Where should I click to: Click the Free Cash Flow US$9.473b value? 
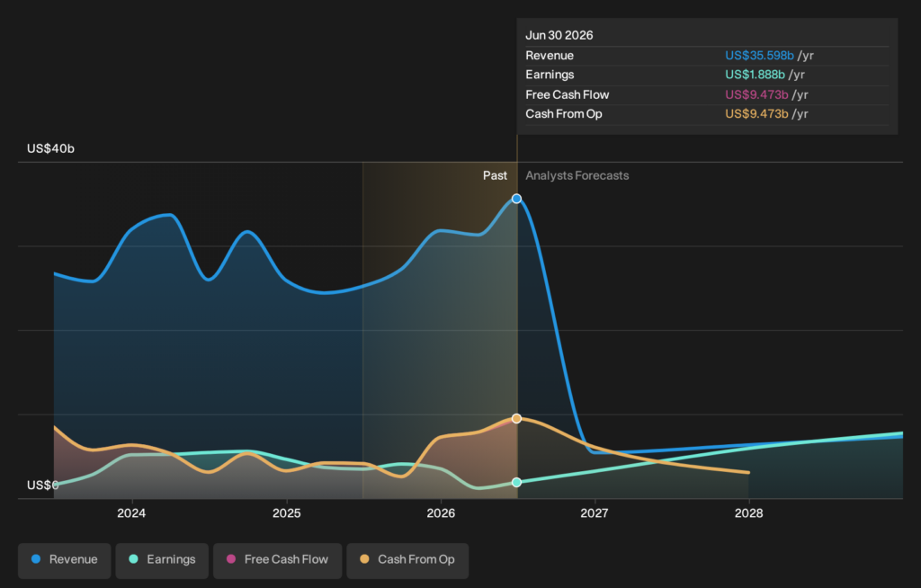click(756, 94)
